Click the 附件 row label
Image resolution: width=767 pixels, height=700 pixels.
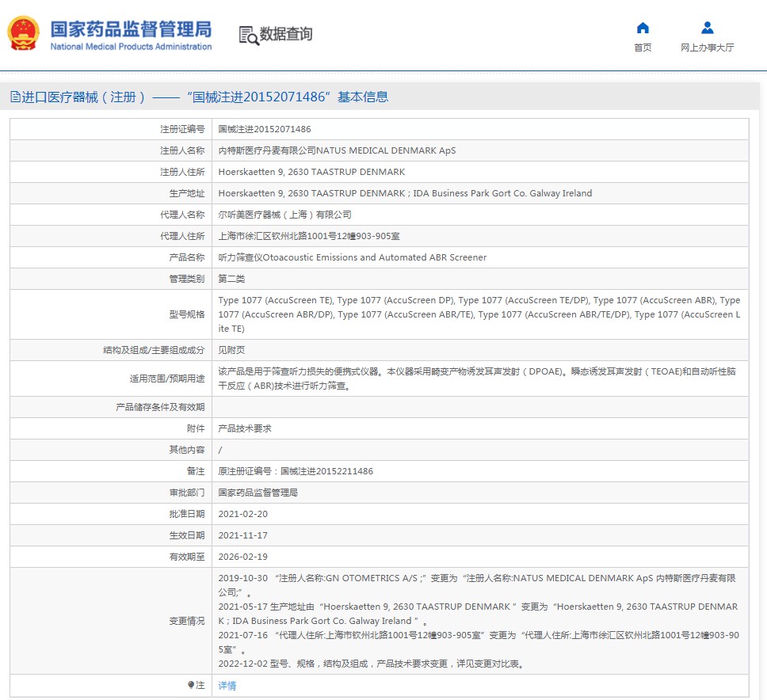pyautogui.click(x=196, y=428)
